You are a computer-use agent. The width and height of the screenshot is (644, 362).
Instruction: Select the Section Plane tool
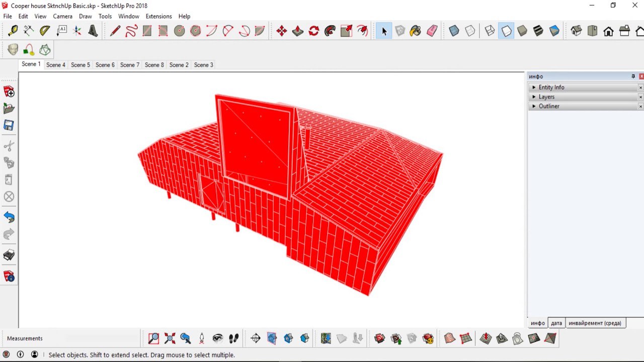(x=256, y=338)
